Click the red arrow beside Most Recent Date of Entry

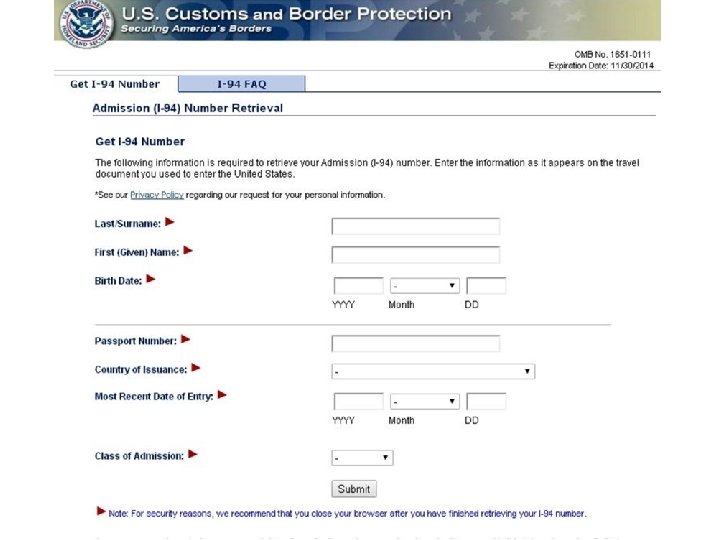coord(222,395)
